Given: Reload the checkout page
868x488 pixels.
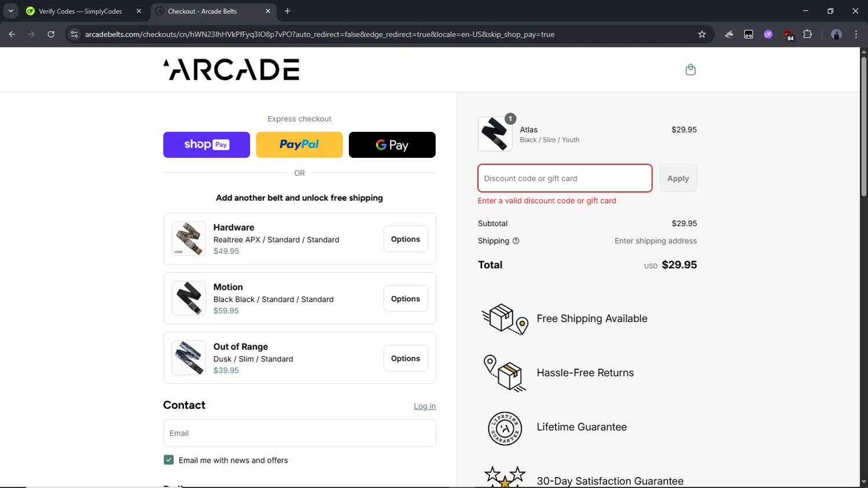Looking at the screenshot, I should coord(51,34).
